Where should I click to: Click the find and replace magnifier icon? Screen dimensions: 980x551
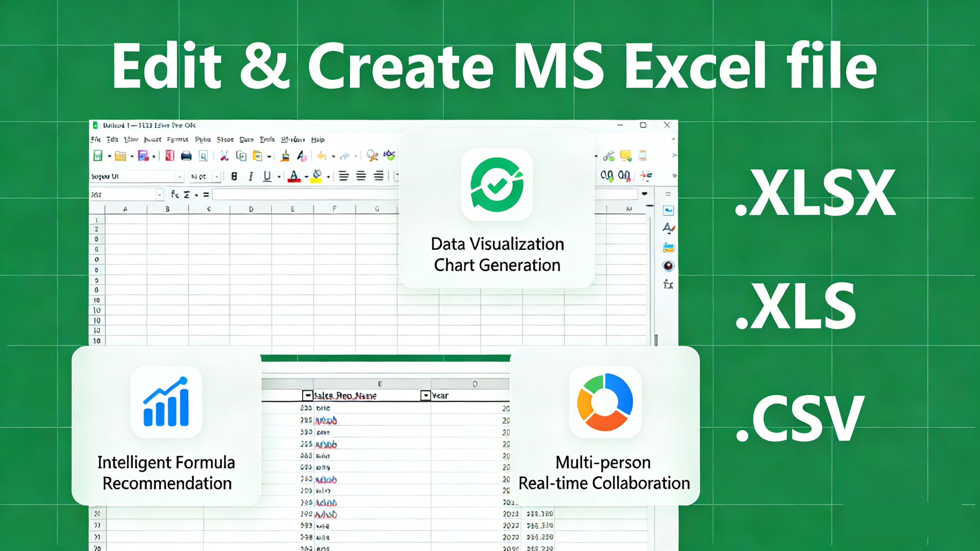[372, 156]
